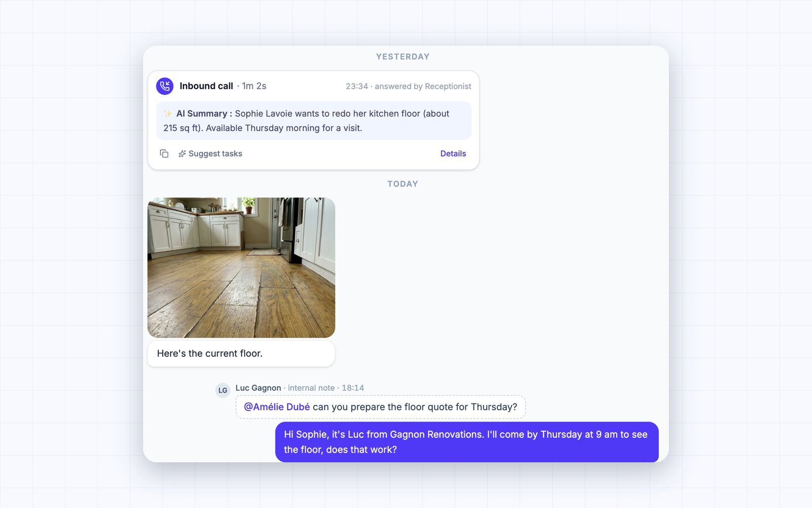Click the TODAY date separator

click(403, 184)
